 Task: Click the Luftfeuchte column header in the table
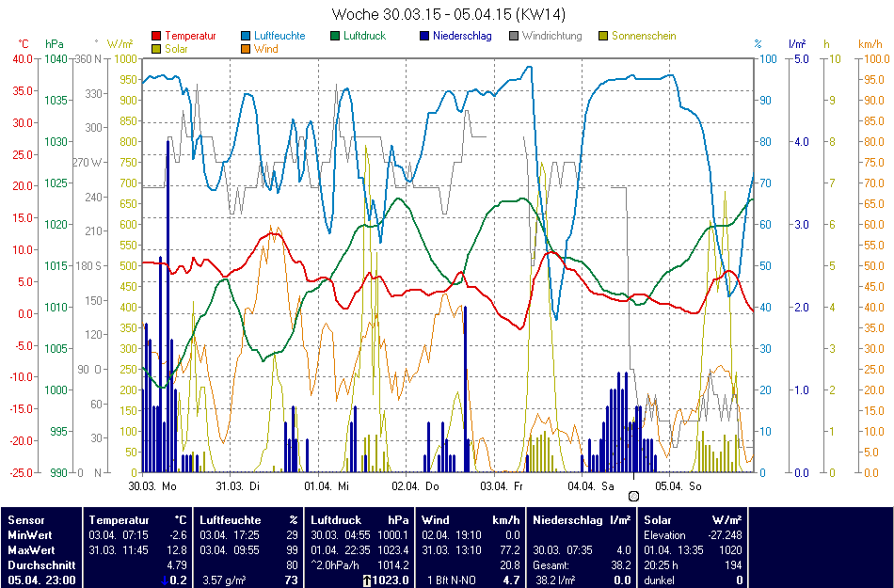point(231,520)
